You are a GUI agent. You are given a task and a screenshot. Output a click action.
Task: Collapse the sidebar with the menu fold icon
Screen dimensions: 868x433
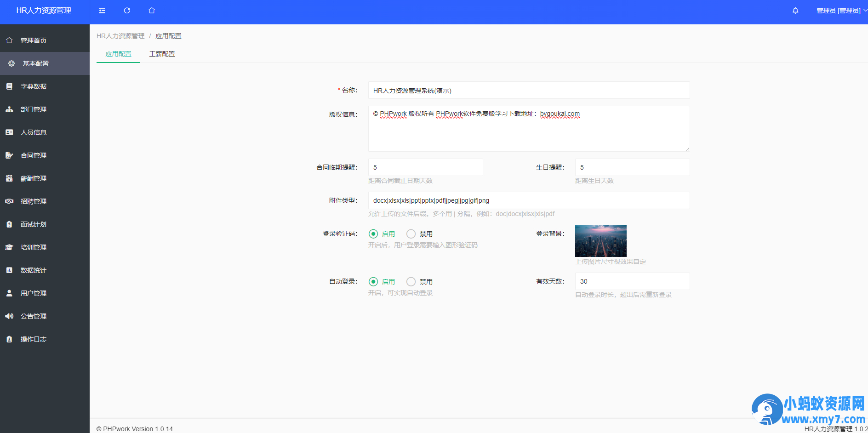point(102,11)
